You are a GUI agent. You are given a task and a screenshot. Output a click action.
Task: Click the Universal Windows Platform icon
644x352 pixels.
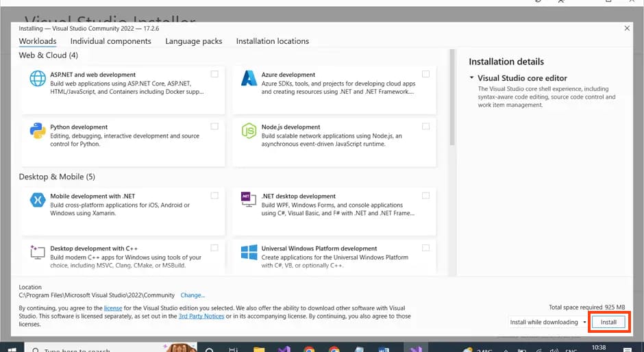tap(249, 253)
